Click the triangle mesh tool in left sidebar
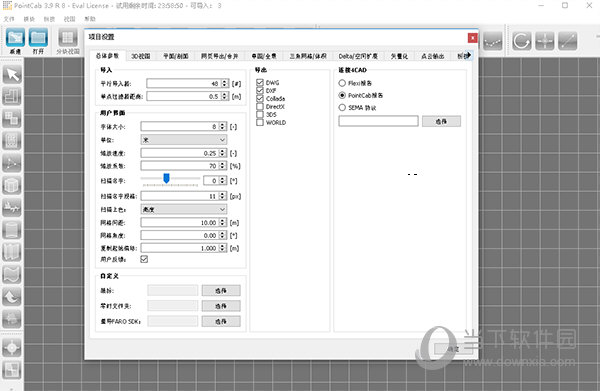 12,164
